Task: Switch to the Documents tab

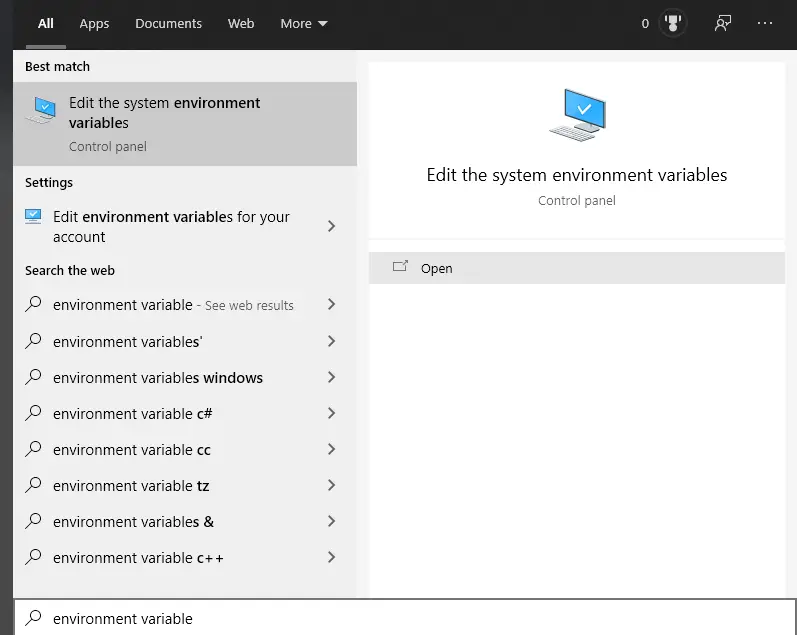Action: [168, 23]
